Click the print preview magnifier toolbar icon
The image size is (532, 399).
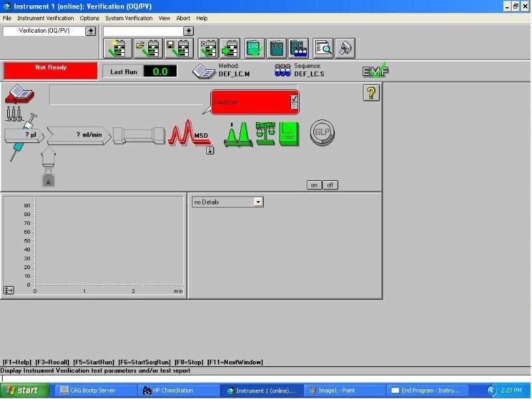pos(323,48)
